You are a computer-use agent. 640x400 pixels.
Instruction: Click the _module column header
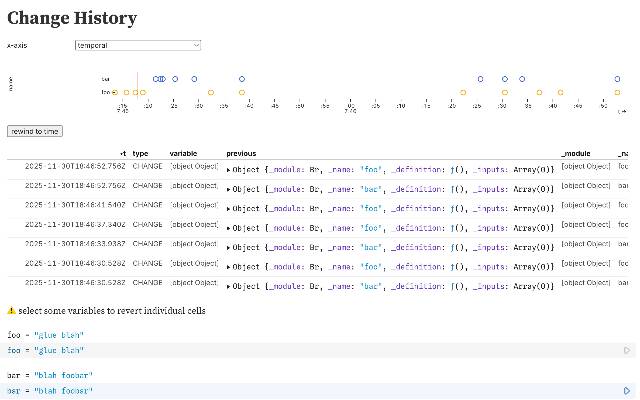(576, 153)
